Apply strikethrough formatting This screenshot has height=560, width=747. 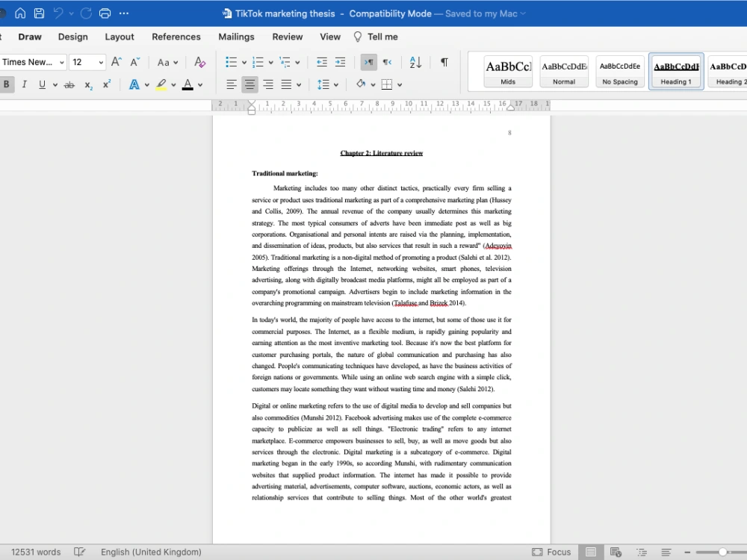(x=69, y=85)
